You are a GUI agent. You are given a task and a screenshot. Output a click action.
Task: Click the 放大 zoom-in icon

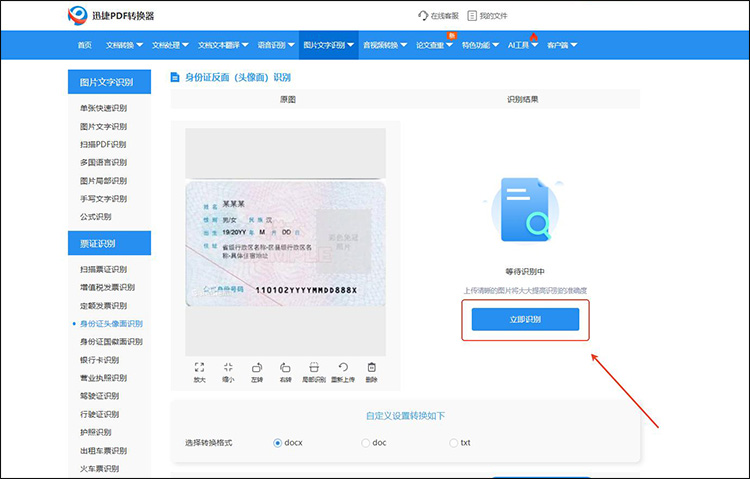tap(199, 368)
